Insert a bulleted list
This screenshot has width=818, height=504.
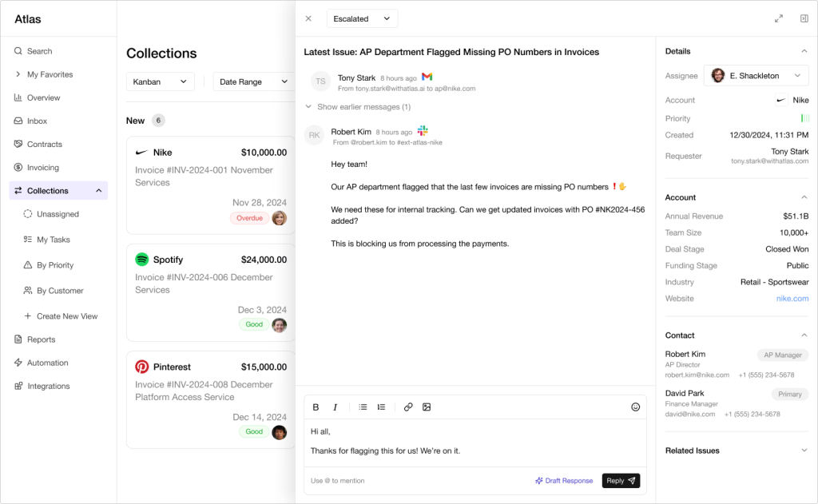[363, 407]
